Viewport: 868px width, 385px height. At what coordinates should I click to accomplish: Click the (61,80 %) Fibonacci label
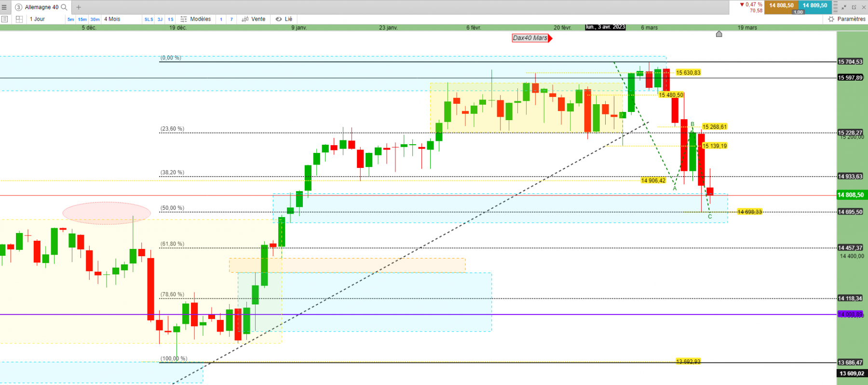(172, 244)
